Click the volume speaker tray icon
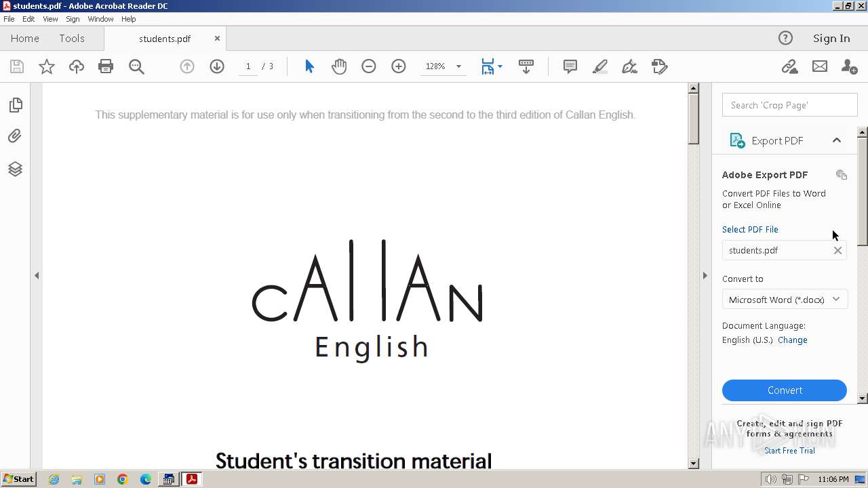Viewport: 868px width, 488px height. (770, 479)
